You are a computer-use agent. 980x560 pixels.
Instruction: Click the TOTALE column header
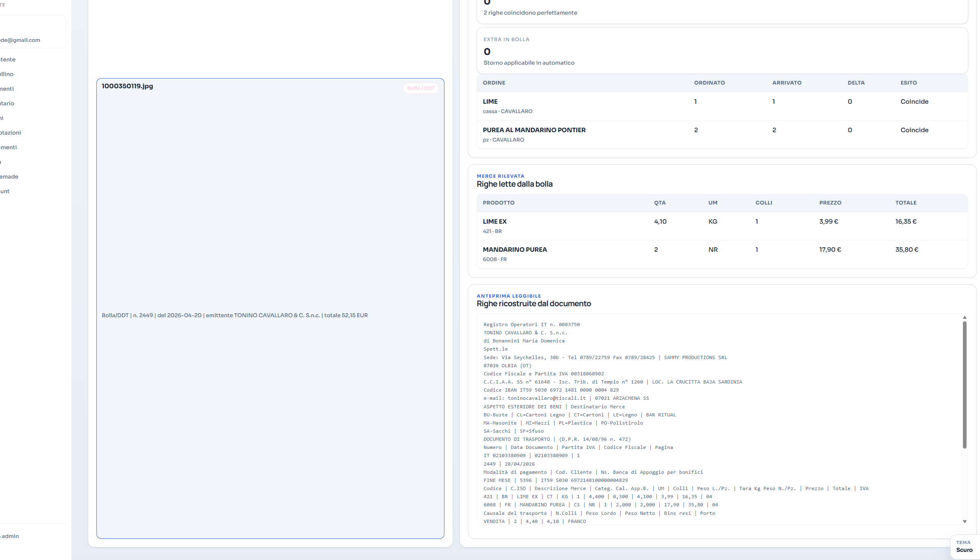pyautogui.click(x=906, y=203)
